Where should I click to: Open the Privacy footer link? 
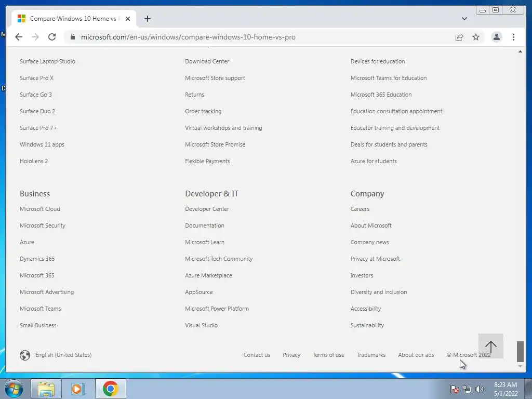tap(291, 355)
